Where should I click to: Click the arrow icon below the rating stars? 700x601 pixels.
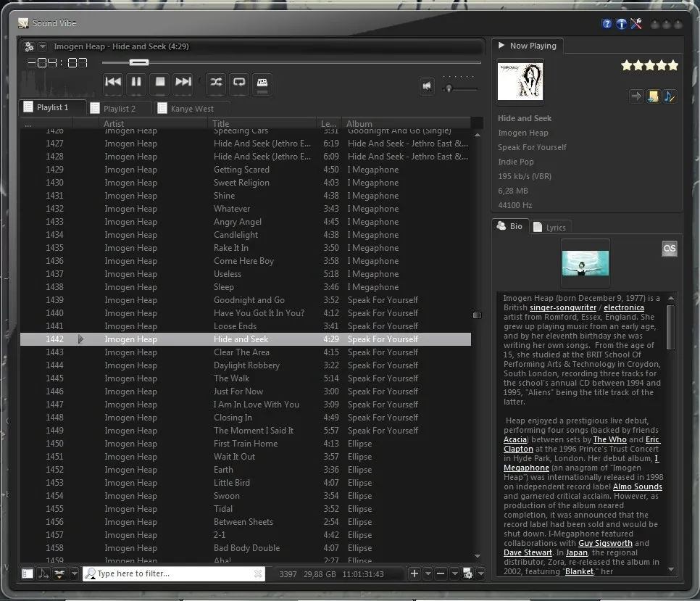point(636,96)
